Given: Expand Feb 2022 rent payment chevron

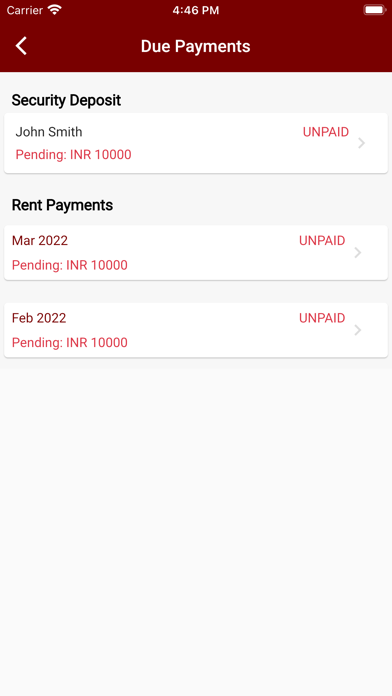Looking at the screenshot, I should coord(358,330).
